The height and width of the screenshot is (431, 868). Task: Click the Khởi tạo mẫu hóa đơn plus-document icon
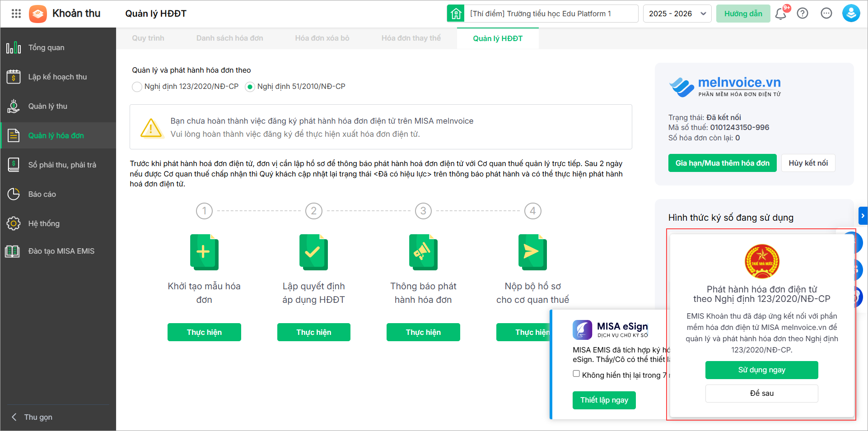(x=204, y=252)
